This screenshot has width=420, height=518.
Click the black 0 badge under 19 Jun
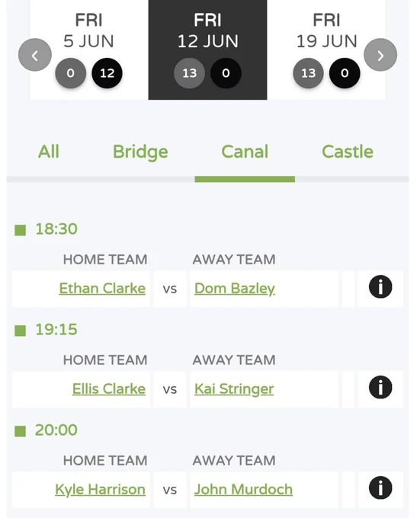(345, 73)
